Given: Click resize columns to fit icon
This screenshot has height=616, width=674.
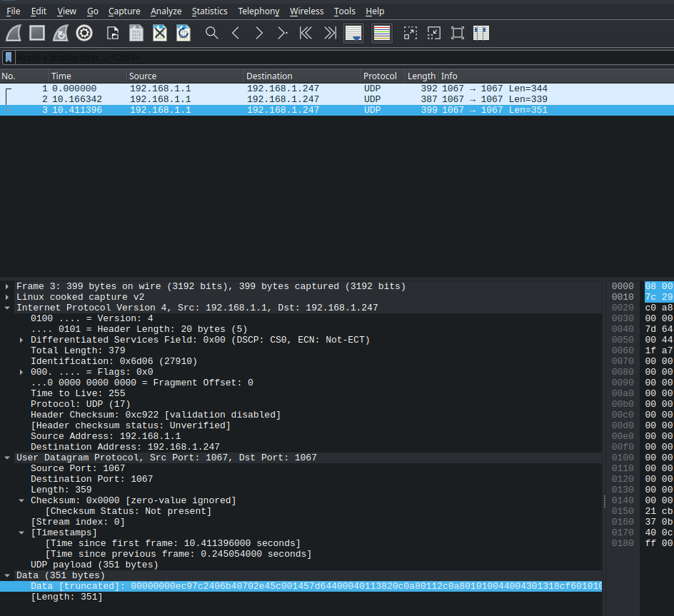Looking at the screenshot, I should click(x=481, y=33).
